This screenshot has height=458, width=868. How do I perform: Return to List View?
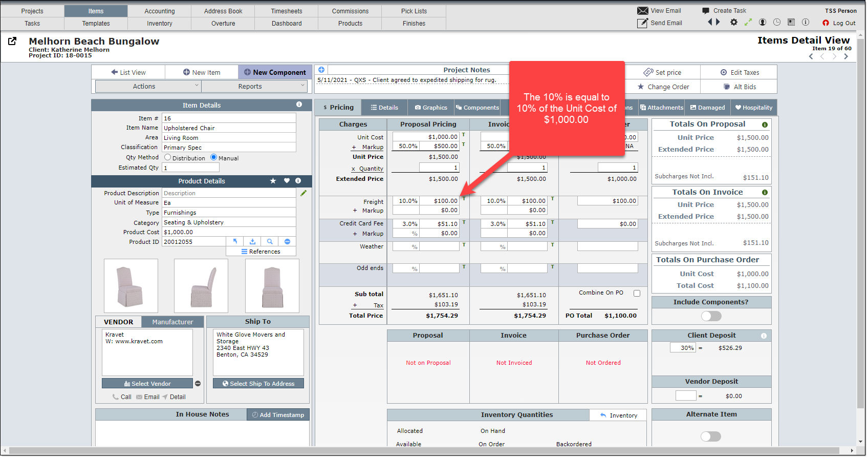(x=128, y=72)
